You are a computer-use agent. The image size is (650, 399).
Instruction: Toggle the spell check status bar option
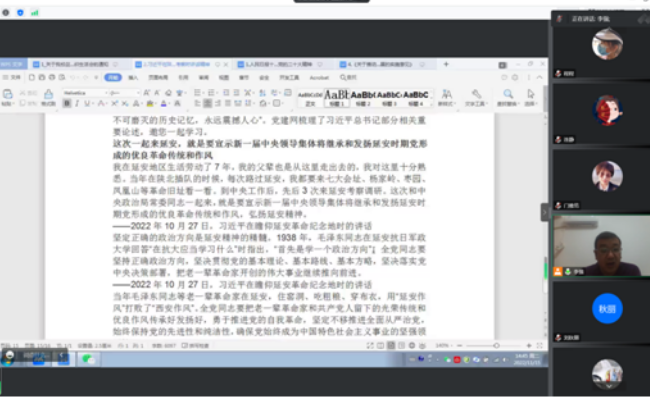195,345
